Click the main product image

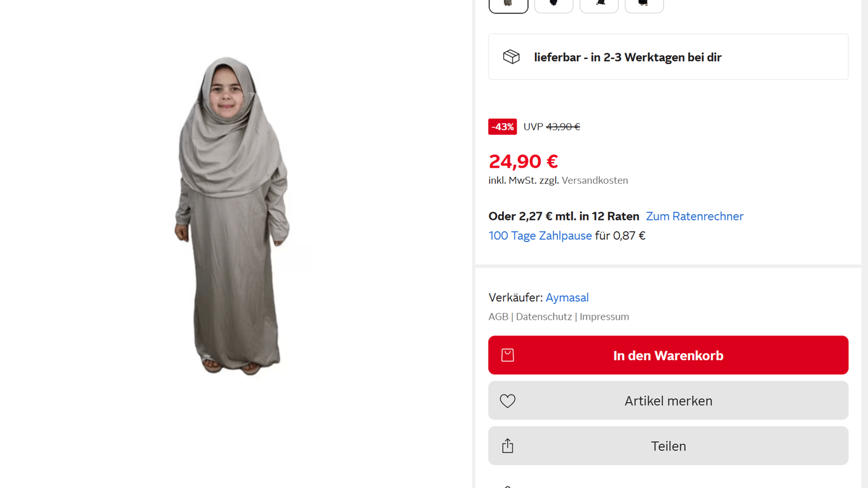(x=233, y=216)
